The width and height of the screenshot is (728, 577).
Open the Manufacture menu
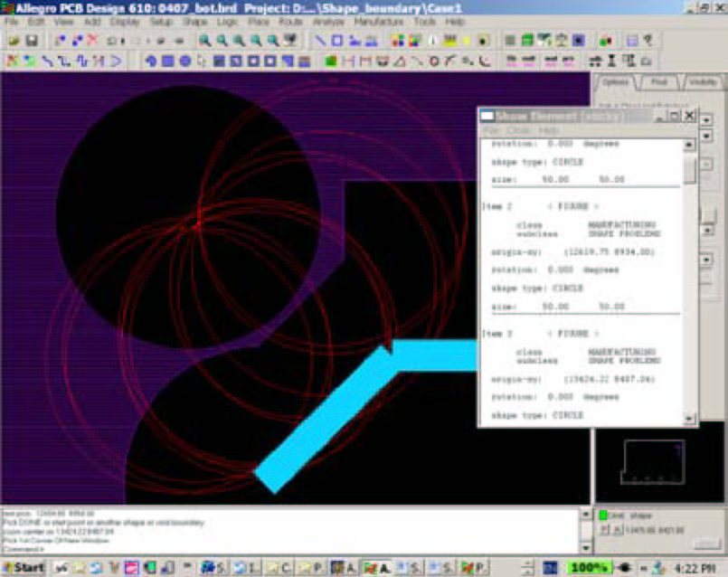379,22
